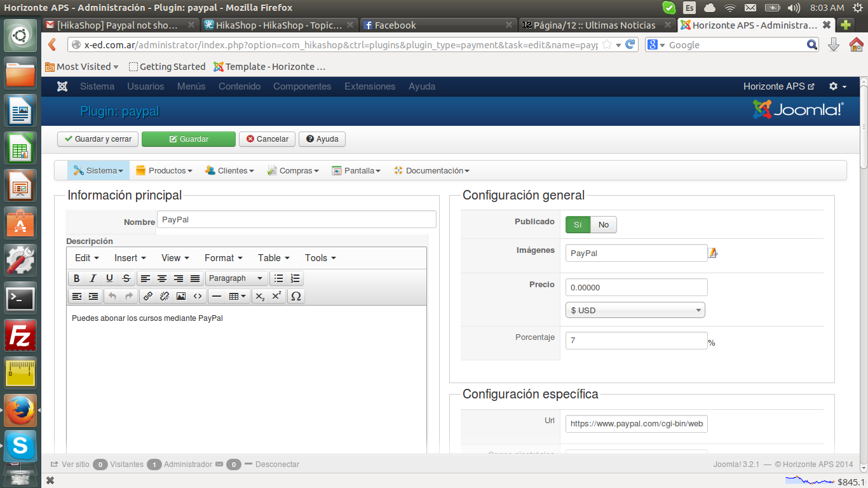Open the settings gear dropdown in the Joomla header
This screenshot has width=868, height=488.
click(837, 86)
